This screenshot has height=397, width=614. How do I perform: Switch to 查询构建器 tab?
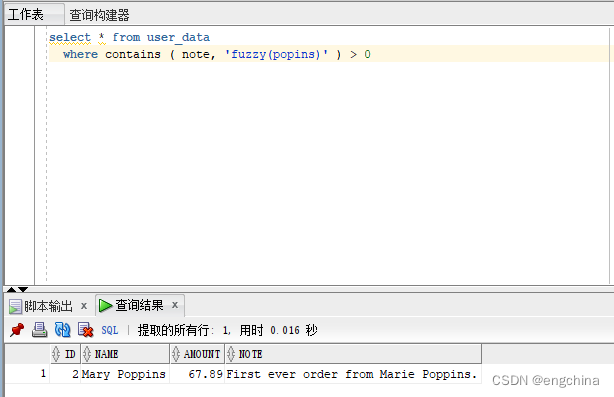99,15
